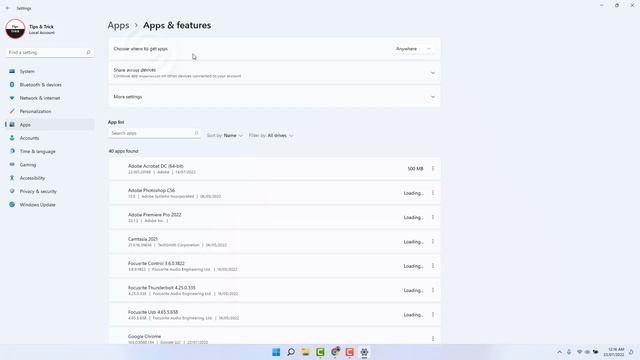The height and width of the screenshot is (360, 640).
Task: Open options menu for Adobe Photoshop CS6
Action: click(433, 193)
